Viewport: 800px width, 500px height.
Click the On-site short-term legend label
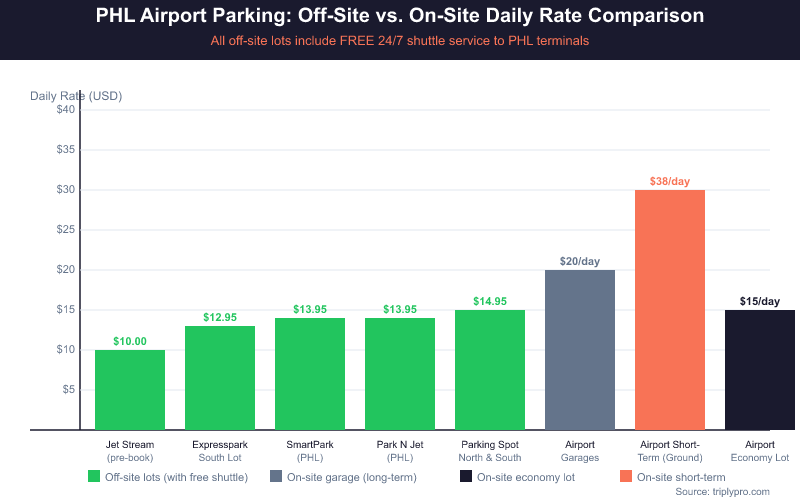pyautogui.click(x=683, y=477)
